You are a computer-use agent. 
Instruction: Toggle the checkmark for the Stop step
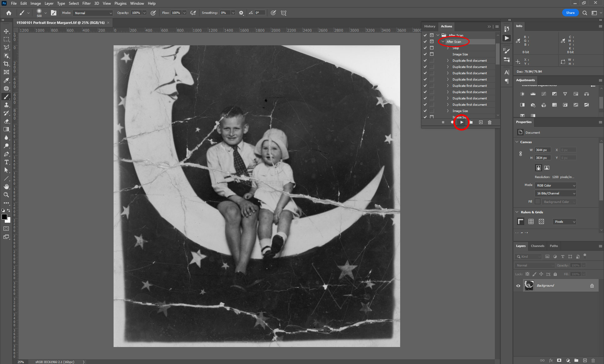pos(425,48)
